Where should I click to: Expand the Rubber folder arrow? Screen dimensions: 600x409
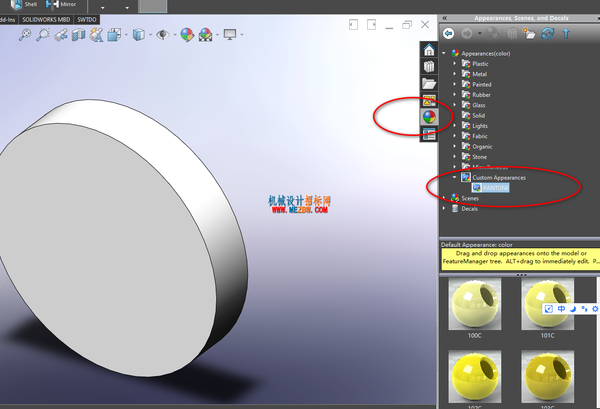coord(455,95)
